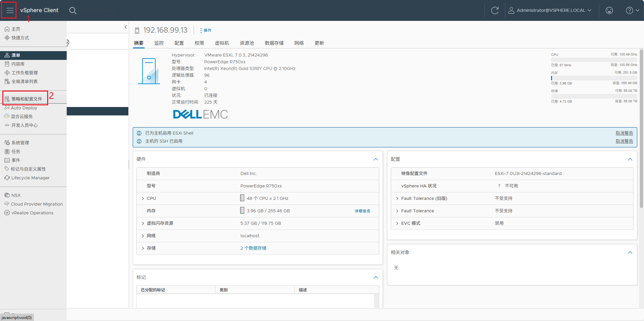Image resolution: width=644 pixels, height=321 pixels.
Task: Go to 主页 in the sidebar
Action: pyautogui.click(x=12, y=29)
